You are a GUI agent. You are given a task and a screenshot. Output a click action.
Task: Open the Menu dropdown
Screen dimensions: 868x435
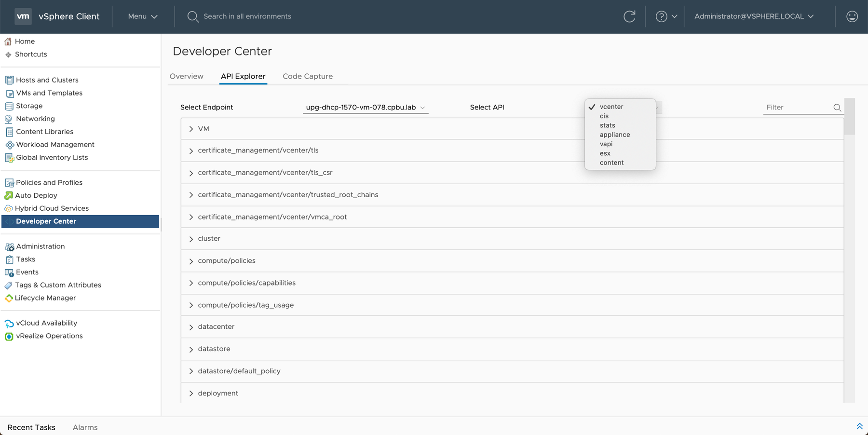(x=143, y=16)
